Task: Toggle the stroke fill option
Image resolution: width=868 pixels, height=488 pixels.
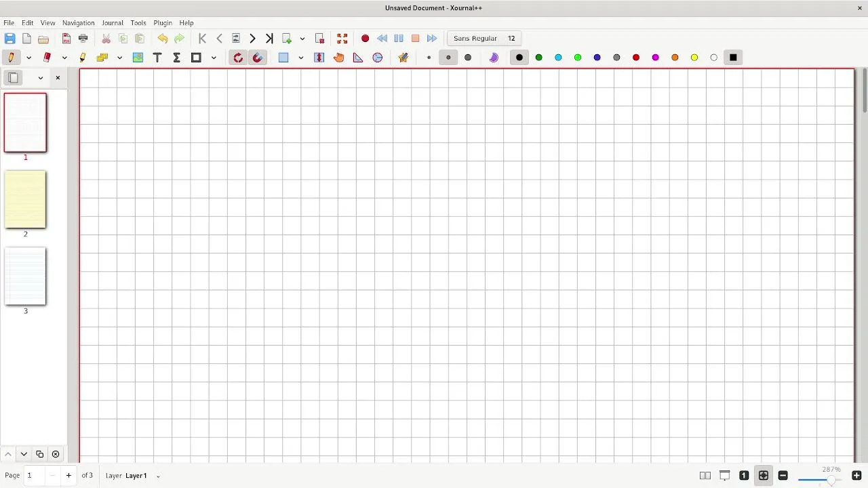Action: coord(494,58)
